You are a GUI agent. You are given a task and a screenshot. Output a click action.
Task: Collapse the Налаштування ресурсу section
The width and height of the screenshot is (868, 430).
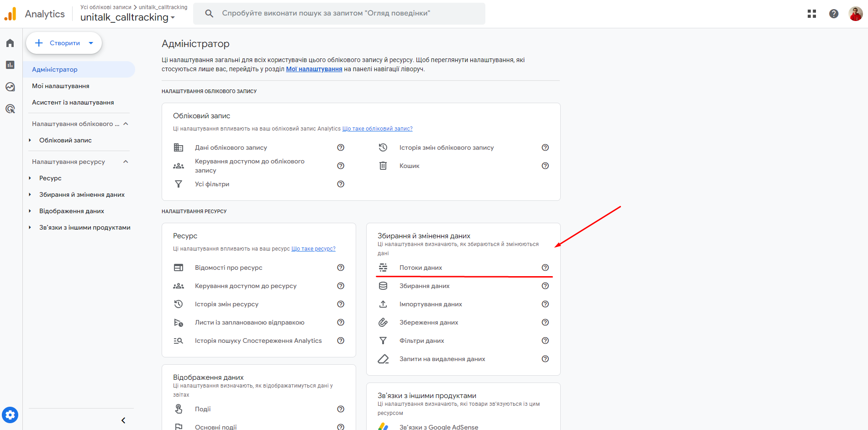pos(126,162)
